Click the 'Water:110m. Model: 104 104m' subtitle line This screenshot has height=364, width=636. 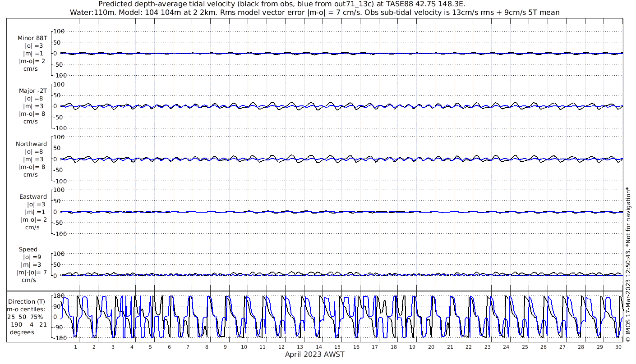click(x=315, y=13)
